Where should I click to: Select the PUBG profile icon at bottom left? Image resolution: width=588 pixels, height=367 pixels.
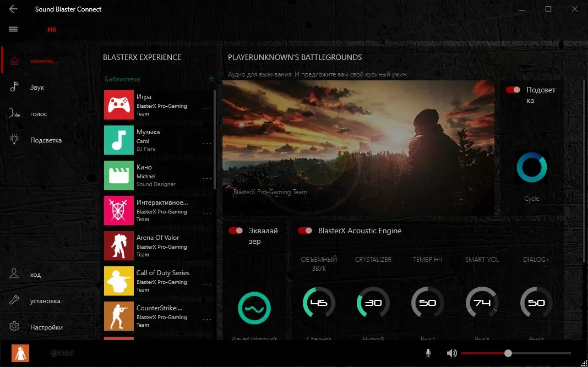pos(20,353)
